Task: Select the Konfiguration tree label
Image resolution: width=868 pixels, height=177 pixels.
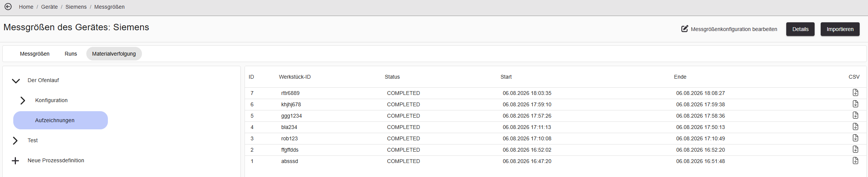Action: (x=51, y=100)
